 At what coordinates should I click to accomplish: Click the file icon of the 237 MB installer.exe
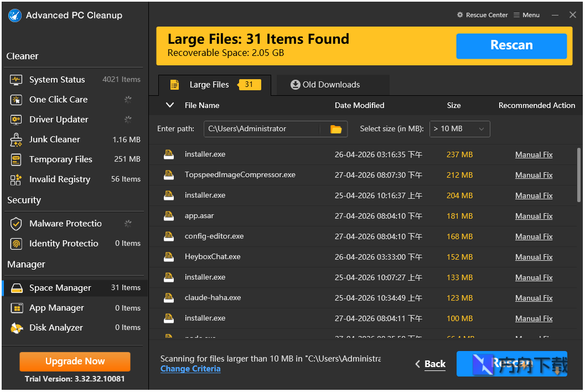coord(169,154)
